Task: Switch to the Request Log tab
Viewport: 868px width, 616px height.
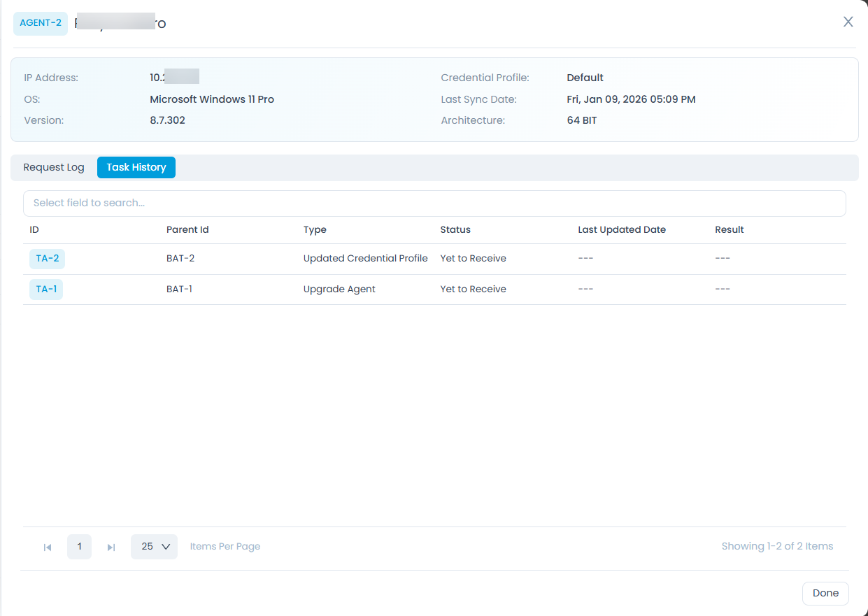Action: [x=54, y=167]
